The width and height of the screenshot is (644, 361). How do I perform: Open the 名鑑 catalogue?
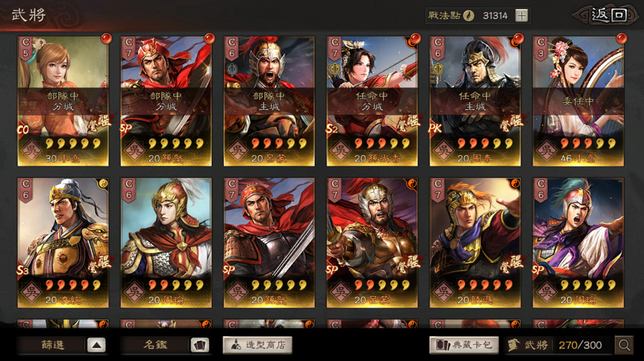coord(155,345)
